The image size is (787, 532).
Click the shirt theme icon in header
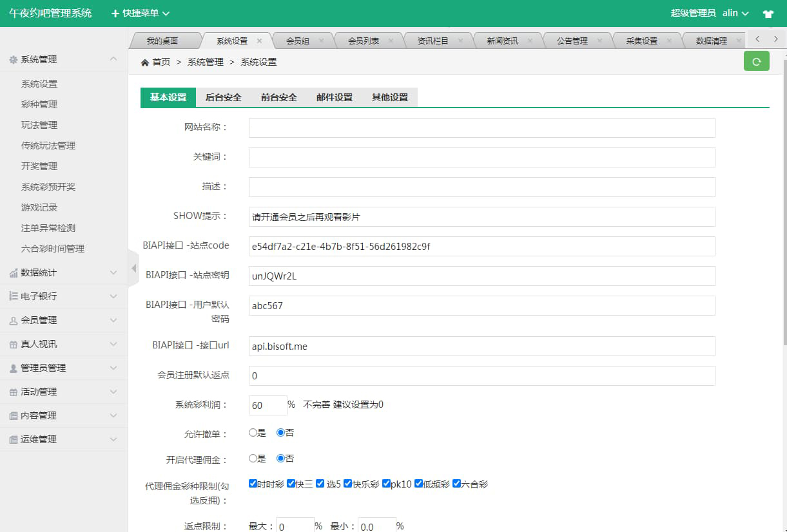coord(768,14)
